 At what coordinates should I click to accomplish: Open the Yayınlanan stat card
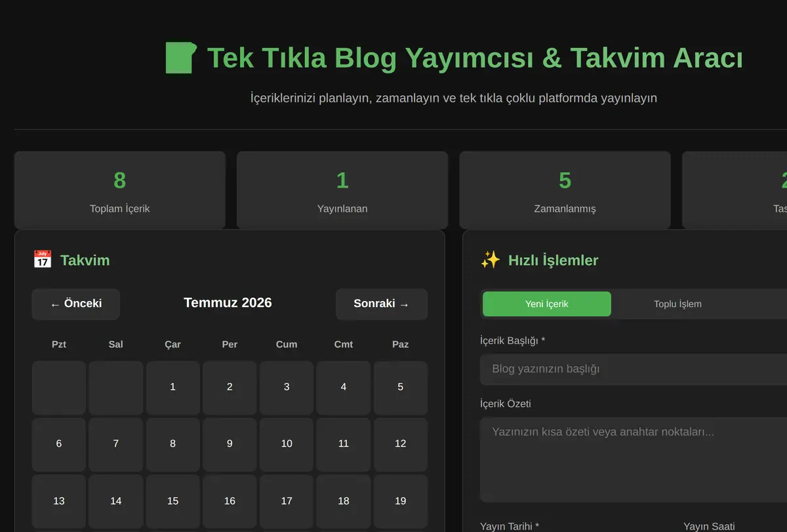342,190
